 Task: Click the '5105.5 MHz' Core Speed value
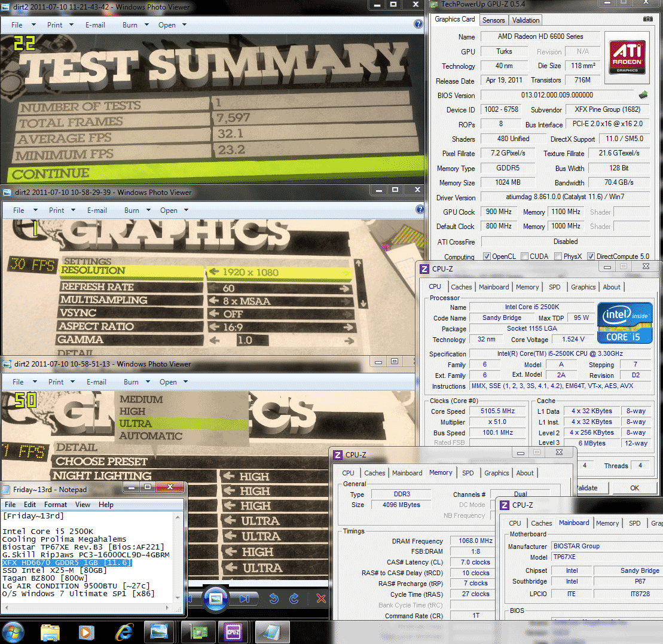pos(497,411)
